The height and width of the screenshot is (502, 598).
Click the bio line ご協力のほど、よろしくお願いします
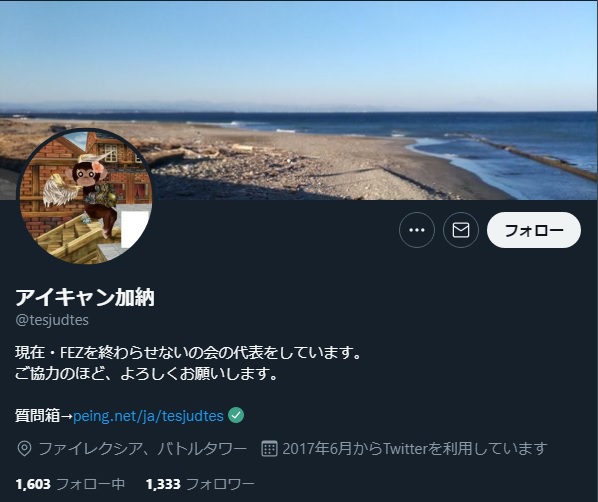pyautogui.click(x=146, y=374)
